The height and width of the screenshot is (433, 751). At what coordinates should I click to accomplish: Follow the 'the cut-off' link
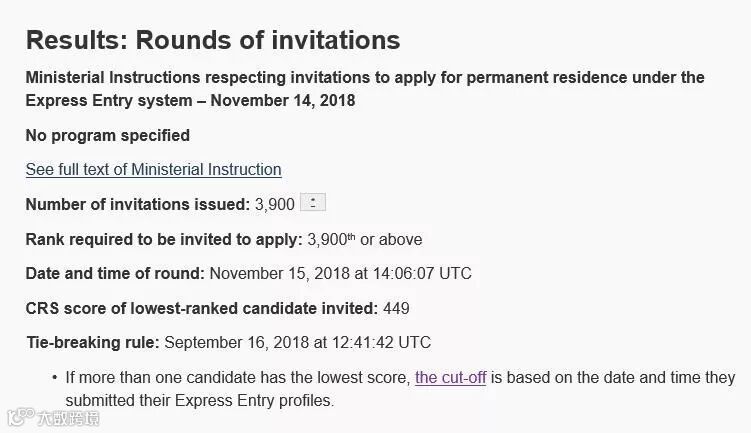(450, 377)
